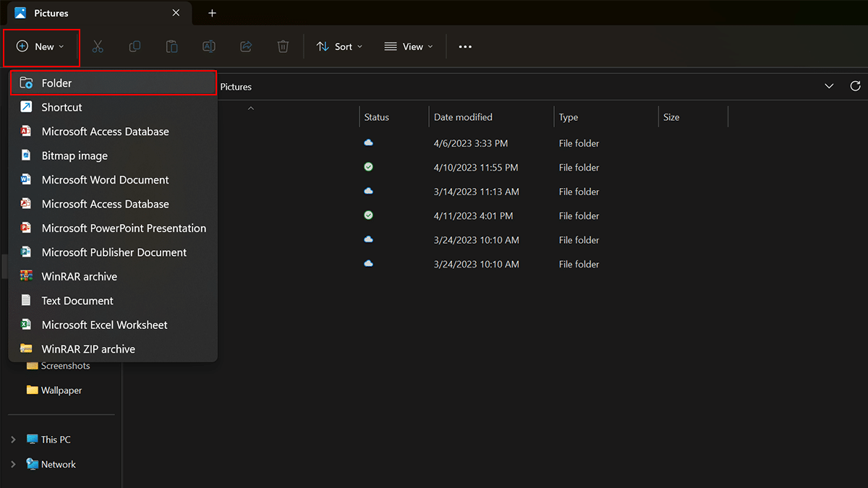Open the Wallpaper folder in sidebar
868x488 pixels.
[61, 390]
